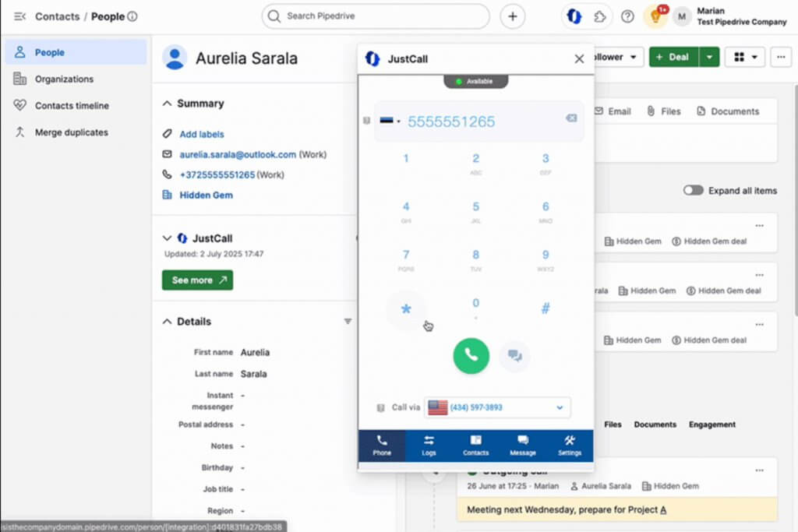The height and width of the screenshot is (532, 798).
Task: Open the Message tab in JustCall
Action: 522,446
